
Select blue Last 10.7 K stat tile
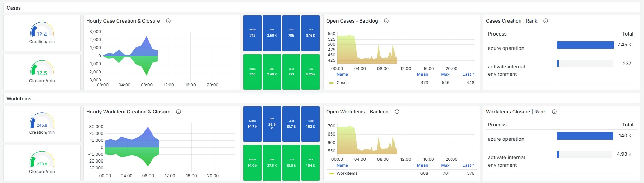tap(291, 124)
